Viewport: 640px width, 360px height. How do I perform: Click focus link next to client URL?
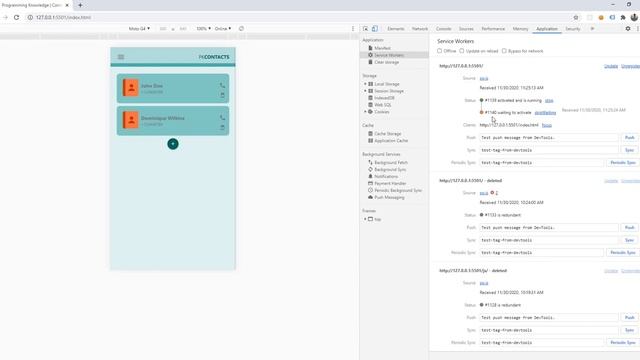click(547, 125)
